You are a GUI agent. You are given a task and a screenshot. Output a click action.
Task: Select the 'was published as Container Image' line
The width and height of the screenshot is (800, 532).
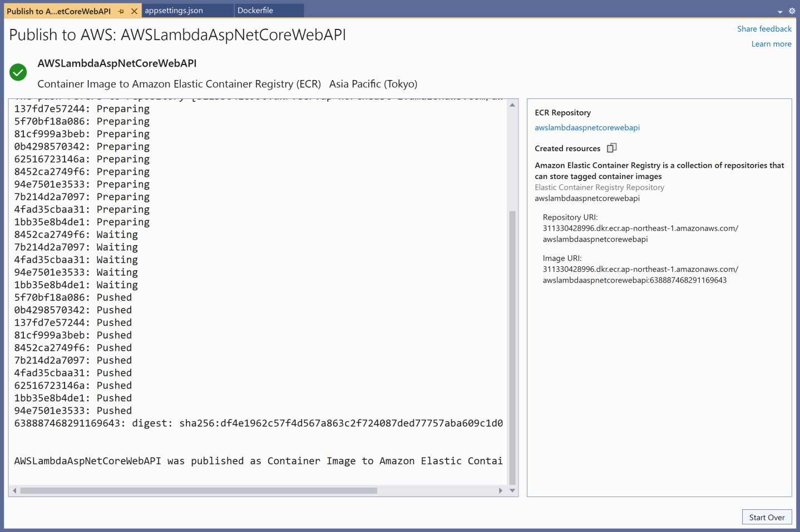258,461
